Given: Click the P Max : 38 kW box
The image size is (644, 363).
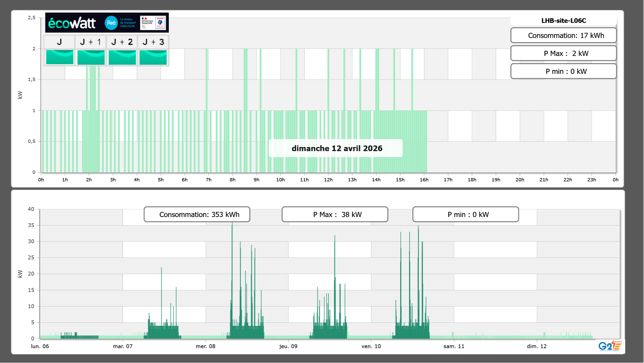Looking at the screenshot, I should click(335, 214).
